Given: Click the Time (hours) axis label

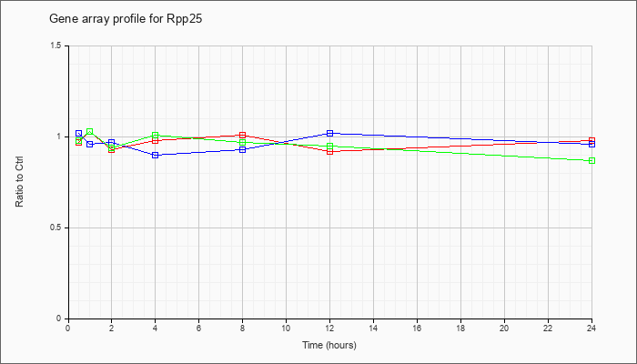Looking at the screenshot, I should tap(329, 345).
